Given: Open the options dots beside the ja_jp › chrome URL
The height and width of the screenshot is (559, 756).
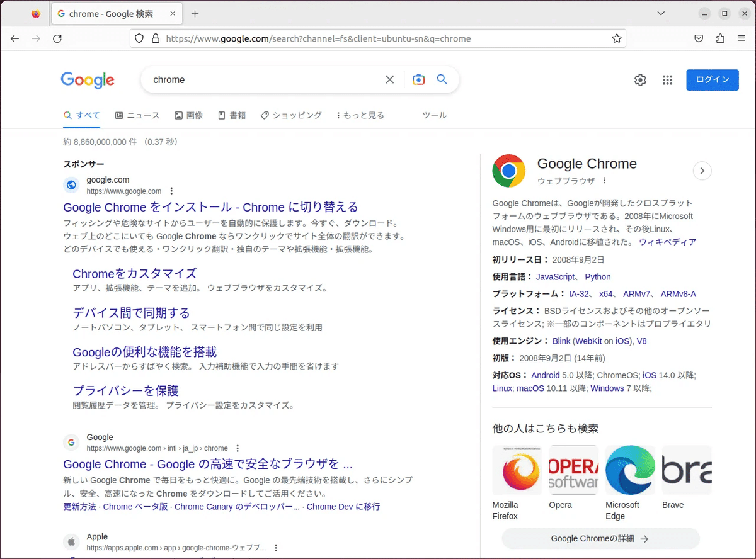Looking at the screenshot, I should (x=238, y=449).
